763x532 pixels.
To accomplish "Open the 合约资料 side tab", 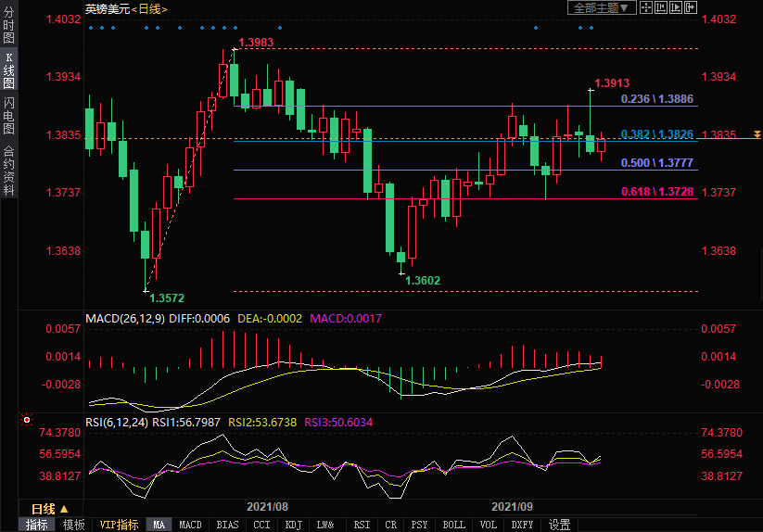I will point(8,171).
